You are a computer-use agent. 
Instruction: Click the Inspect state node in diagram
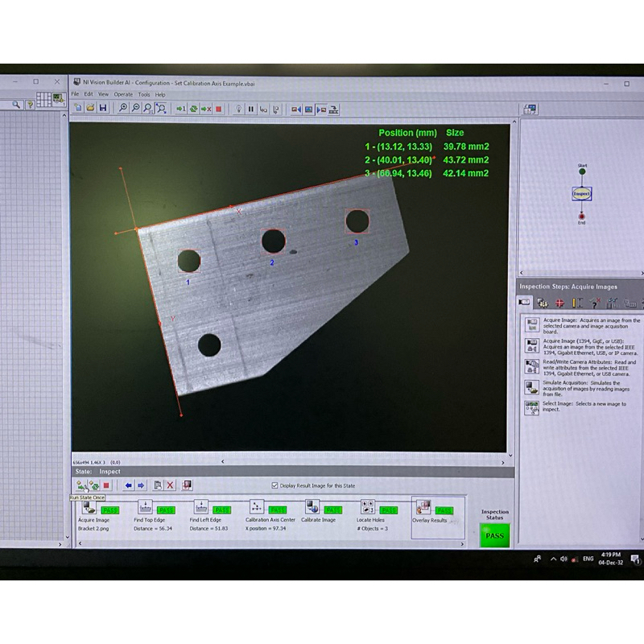tap(581, 194)
